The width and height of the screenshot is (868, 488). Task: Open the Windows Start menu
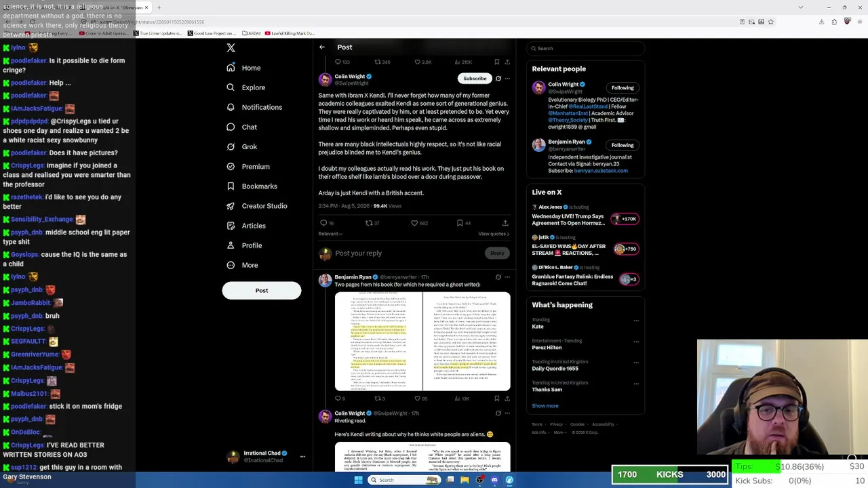[x=359, y=480]
